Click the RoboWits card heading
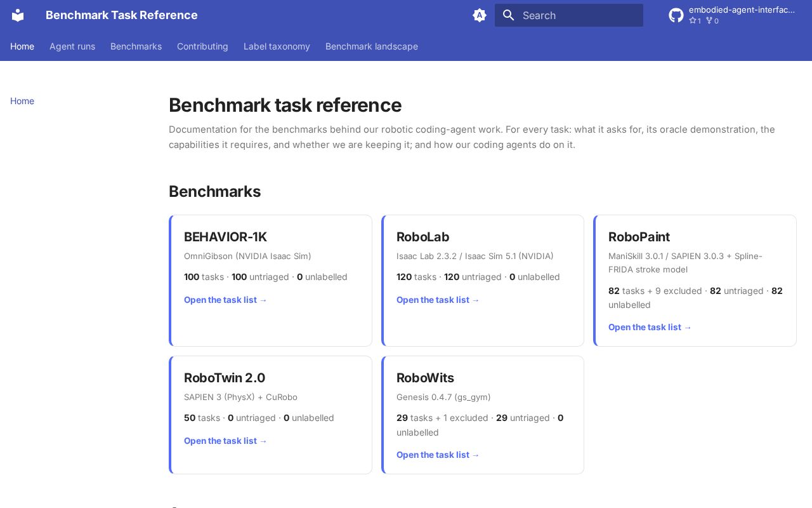 (425, 378)
